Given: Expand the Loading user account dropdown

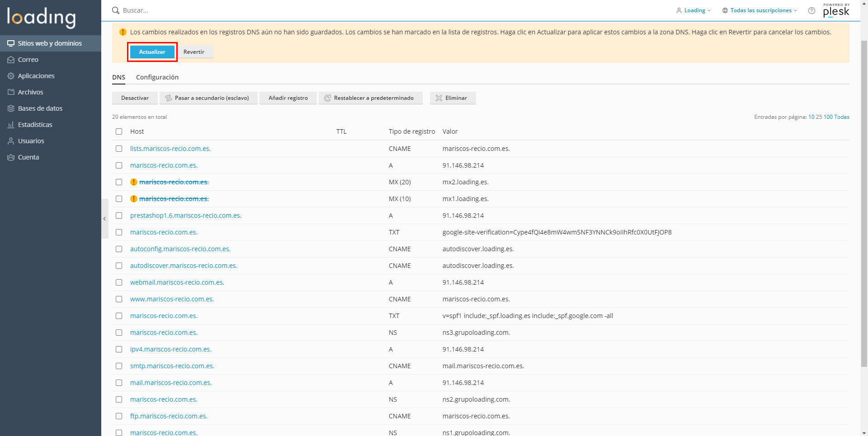Looking at the screenshot, I should [694, 10].
